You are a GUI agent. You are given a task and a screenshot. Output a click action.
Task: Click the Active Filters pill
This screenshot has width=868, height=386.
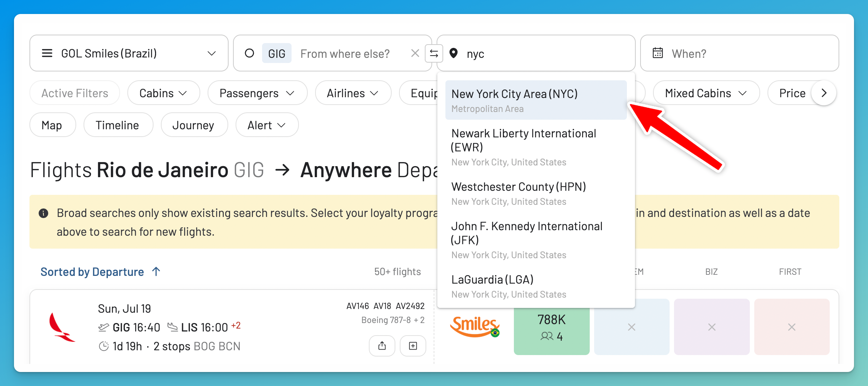[x=75, y=93]
